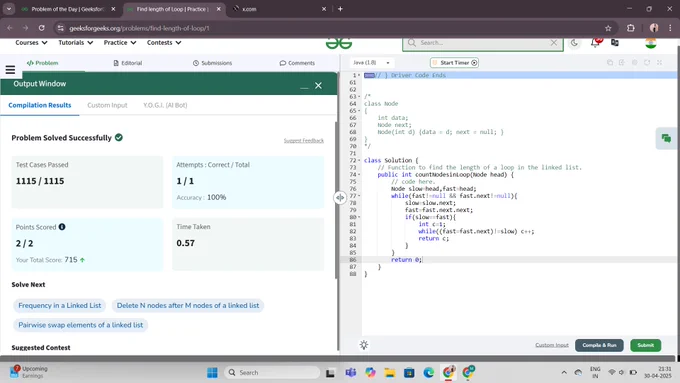Show hidden system tray icons

[564, 373]
